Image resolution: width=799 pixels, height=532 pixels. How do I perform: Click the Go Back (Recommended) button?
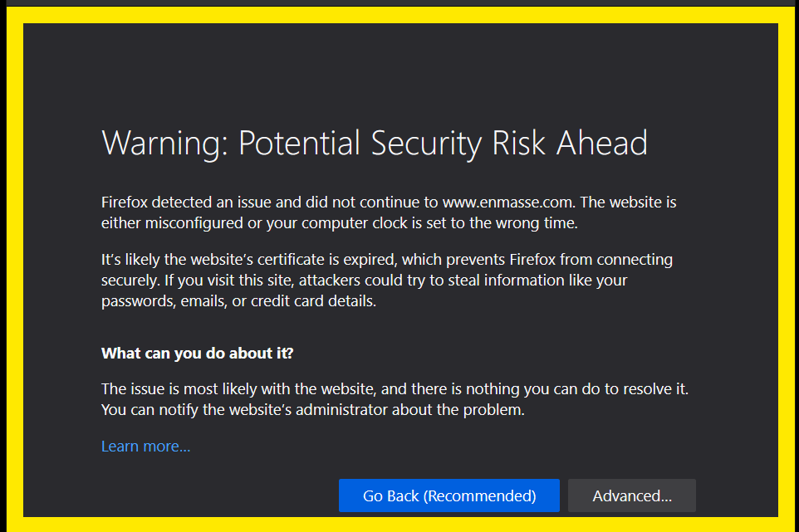pos(449,495)
